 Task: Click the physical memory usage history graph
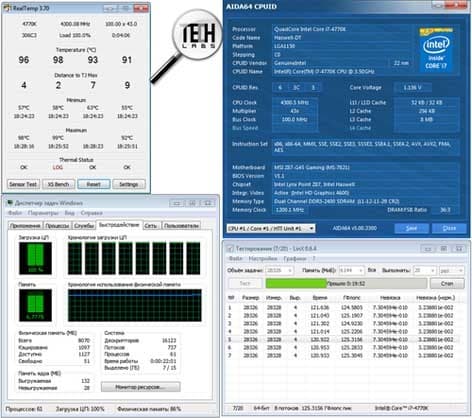click(x=135, y=305)
